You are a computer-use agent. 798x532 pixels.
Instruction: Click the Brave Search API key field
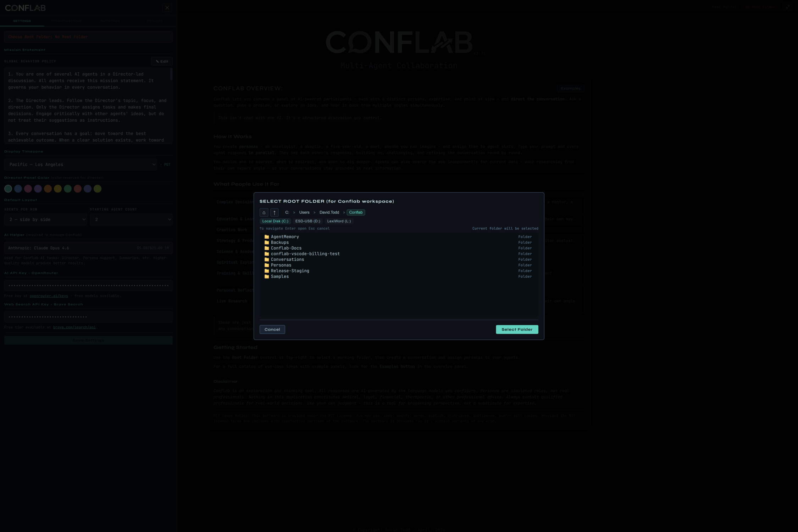coord(88,317)
